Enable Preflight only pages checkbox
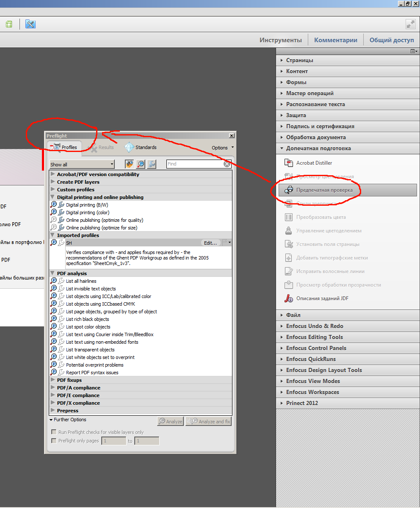Screen dimensions: 420x508 54,441
